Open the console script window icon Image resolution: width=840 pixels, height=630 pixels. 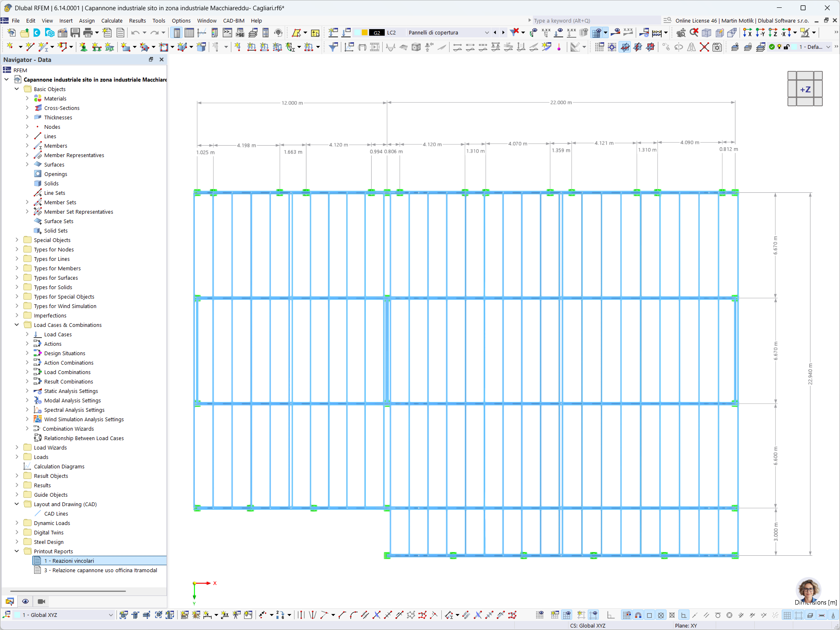click(227, 33)
